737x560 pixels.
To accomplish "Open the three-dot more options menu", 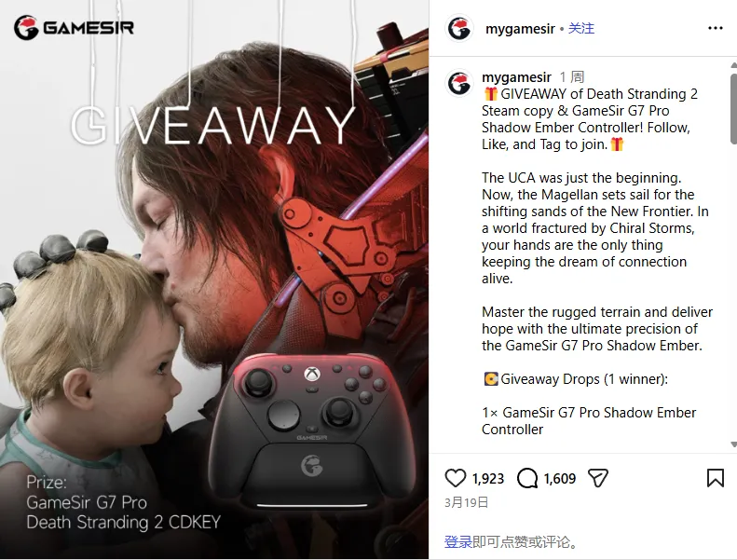I will [715, 28].
